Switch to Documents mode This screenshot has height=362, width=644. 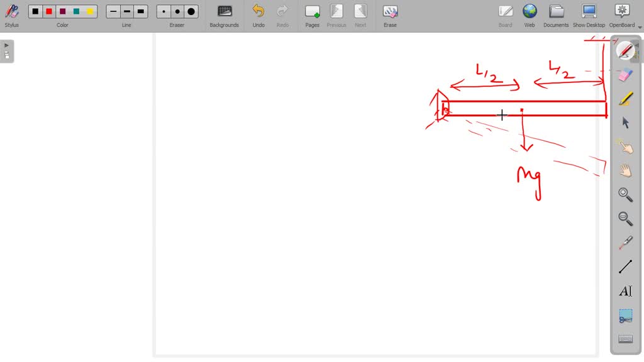pos(556,16)
